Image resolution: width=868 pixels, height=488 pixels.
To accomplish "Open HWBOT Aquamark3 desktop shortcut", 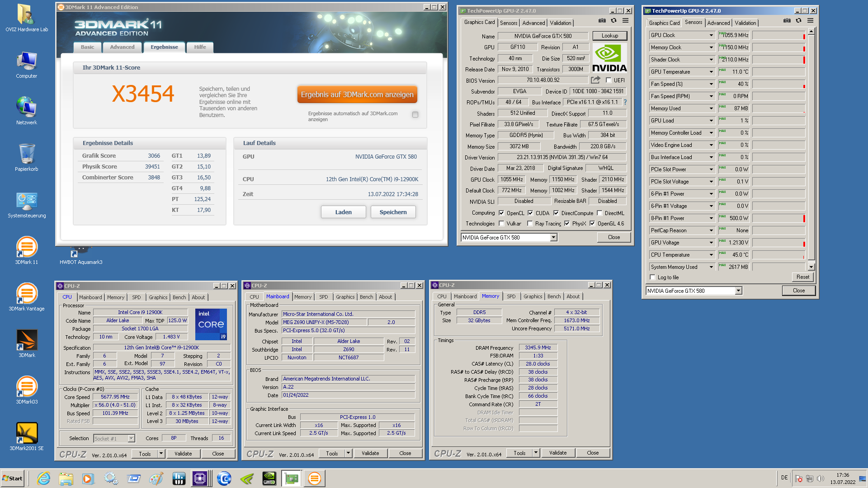I will point(81,256).
